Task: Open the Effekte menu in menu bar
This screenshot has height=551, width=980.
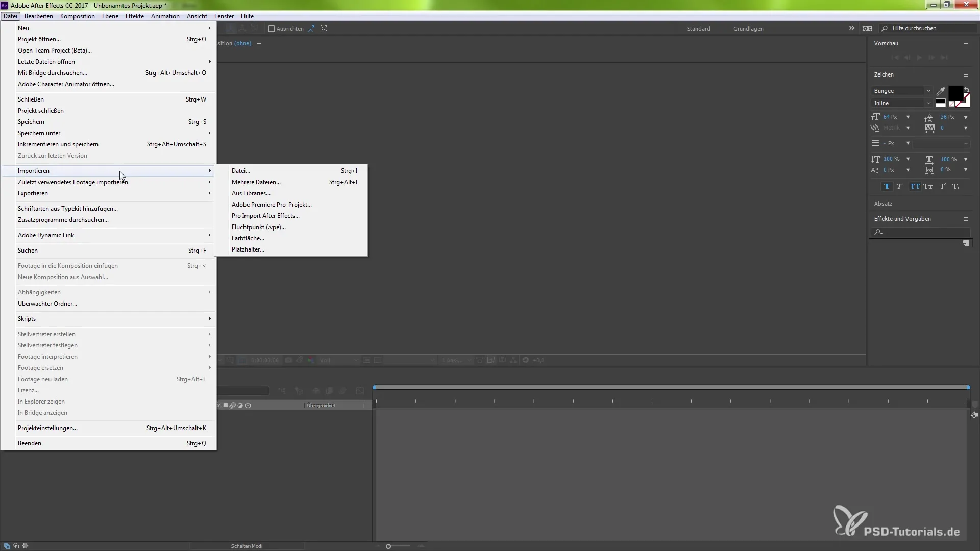Action: point(135,16)
